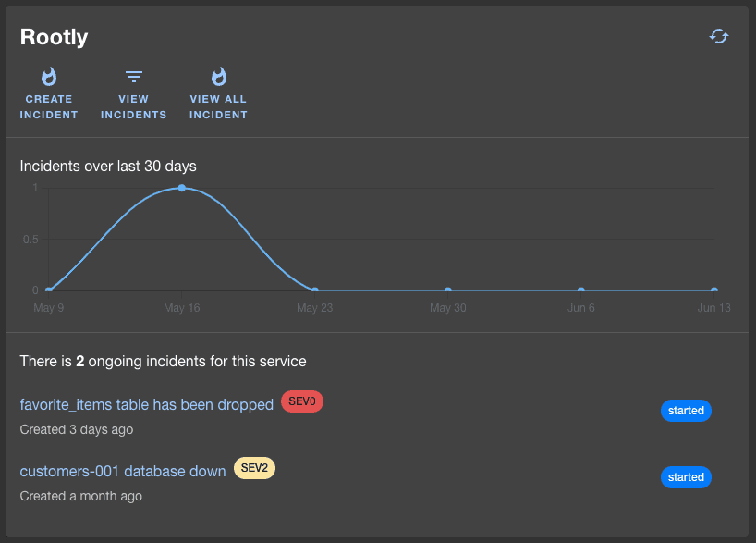The image size is (756, 543).
Task: Click the Rootly card title
Action: pyautogui.click(x=54, y=37)
